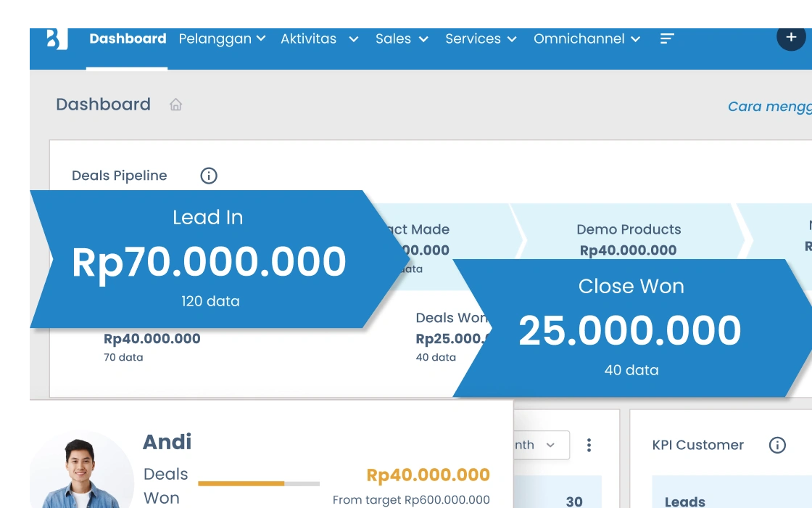Select the Close Won pipeline banner
Screen dimensions: 812x508
click(x=631, y=328)
